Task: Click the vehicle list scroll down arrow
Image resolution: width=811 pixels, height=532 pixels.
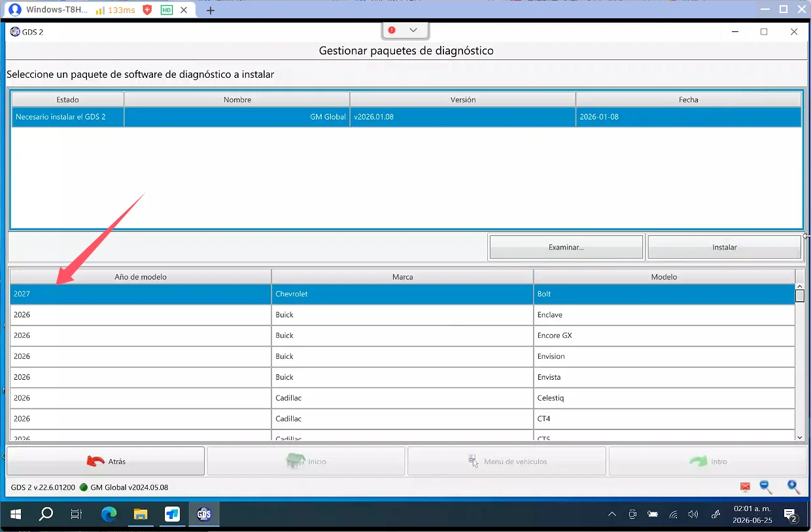Action: click(x=800, y=437)
